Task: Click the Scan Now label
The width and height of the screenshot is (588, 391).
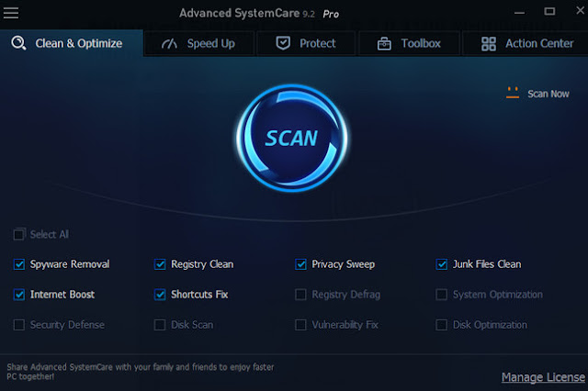Action: click(x=548, y=94)
